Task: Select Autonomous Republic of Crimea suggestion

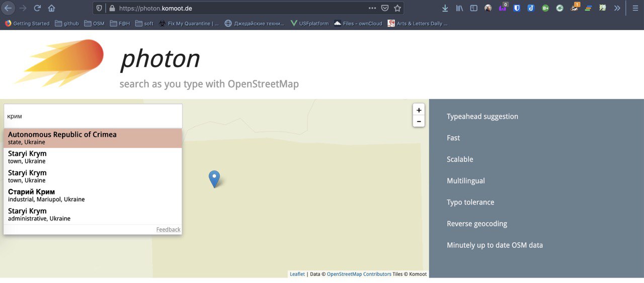Action: tap(93, 138)
